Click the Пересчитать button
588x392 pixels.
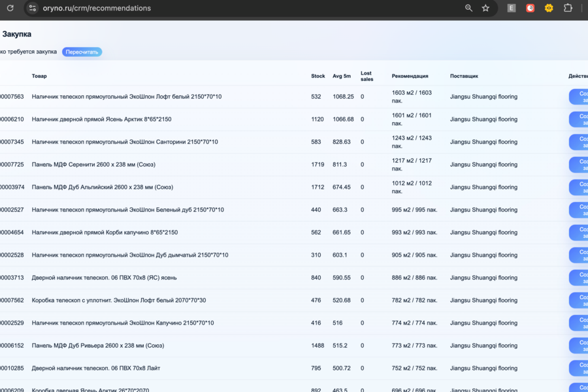click(82, 52)
